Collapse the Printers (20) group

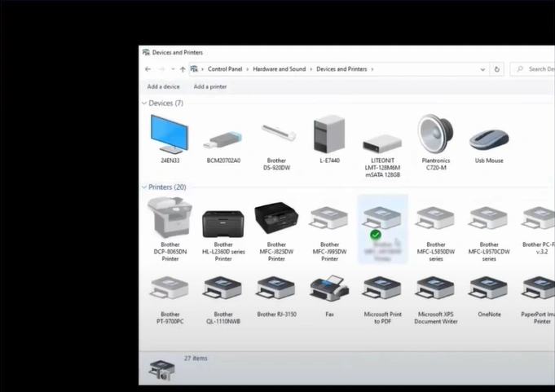144,187
